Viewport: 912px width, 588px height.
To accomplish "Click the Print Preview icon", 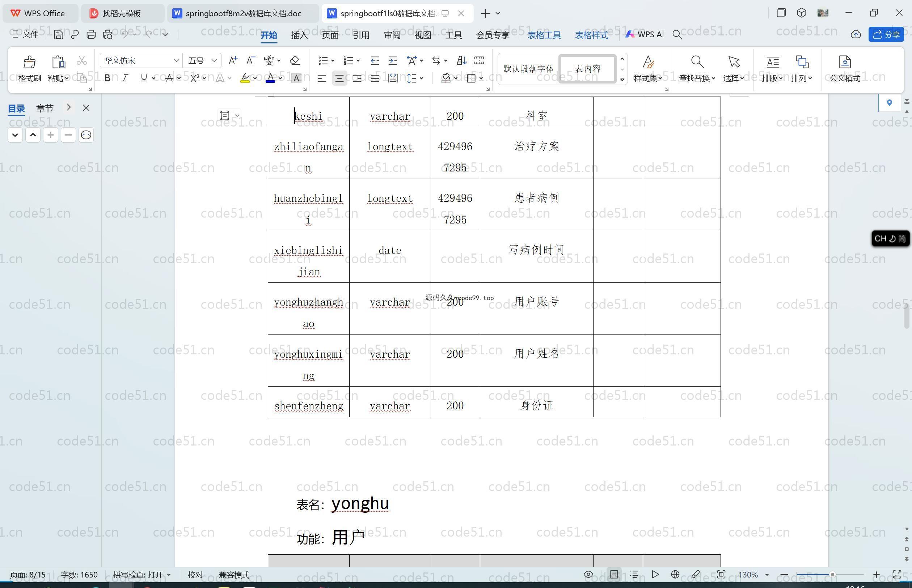I will pyautogui.click(x=108, y=34).
